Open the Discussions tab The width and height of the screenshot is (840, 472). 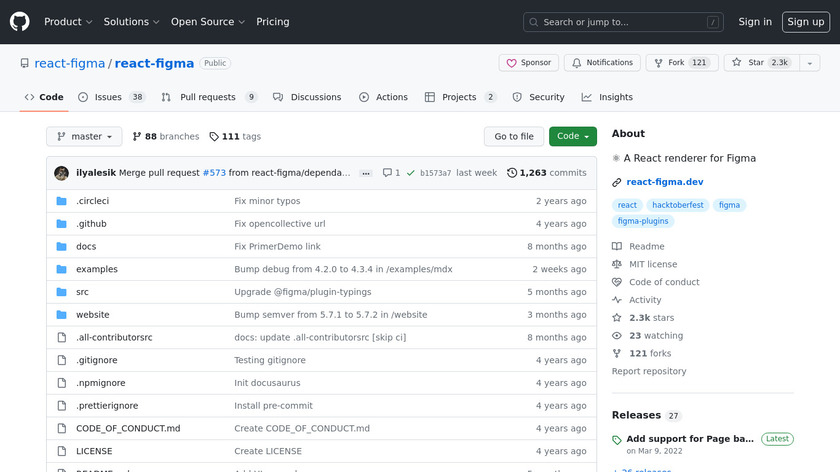307,97
